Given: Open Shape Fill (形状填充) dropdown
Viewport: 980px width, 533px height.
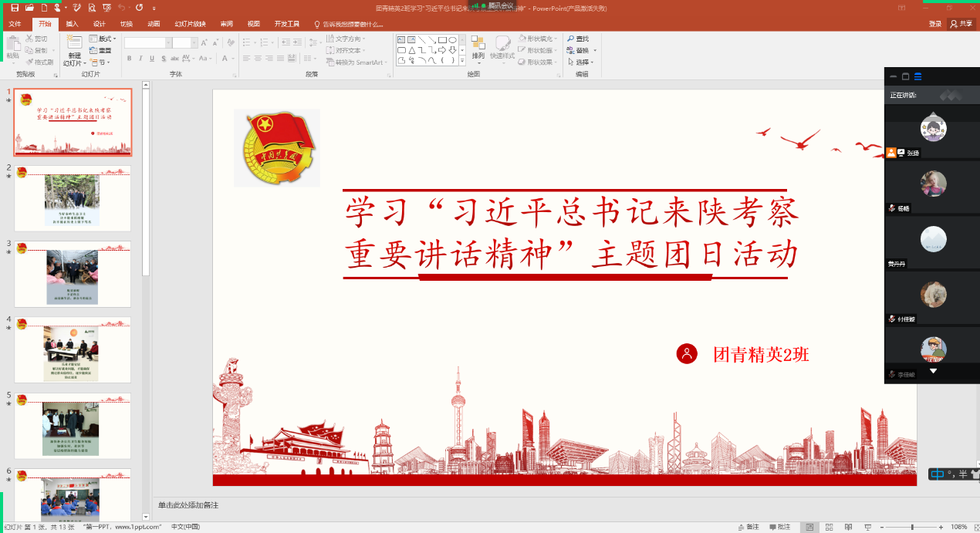Looking at the screenshot, I should click(539, 39).
